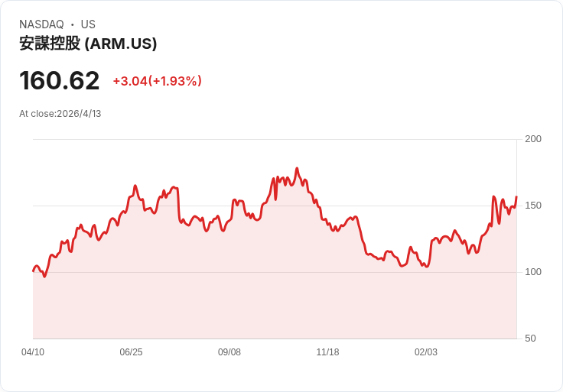The height and width of the screenshot is (392, 563).
Task: Click the price line's leftmost starting point
Action: (x=33, y=271)
